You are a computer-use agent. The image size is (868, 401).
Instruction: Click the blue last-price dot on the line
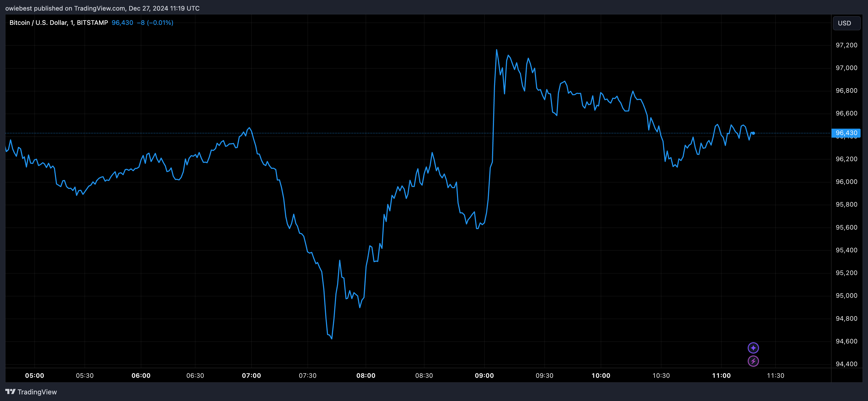753,133
